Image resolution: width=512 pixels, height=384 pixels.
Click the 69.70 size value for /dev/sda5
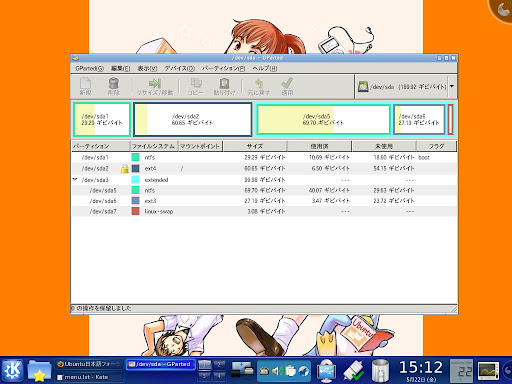pos(265,190)
